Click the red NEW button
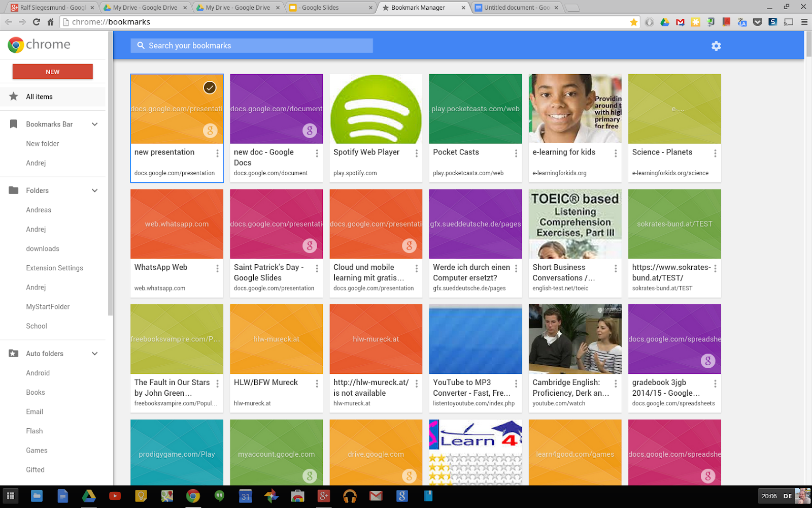Viewport: 812px width, 508px height. coord(52,72)
